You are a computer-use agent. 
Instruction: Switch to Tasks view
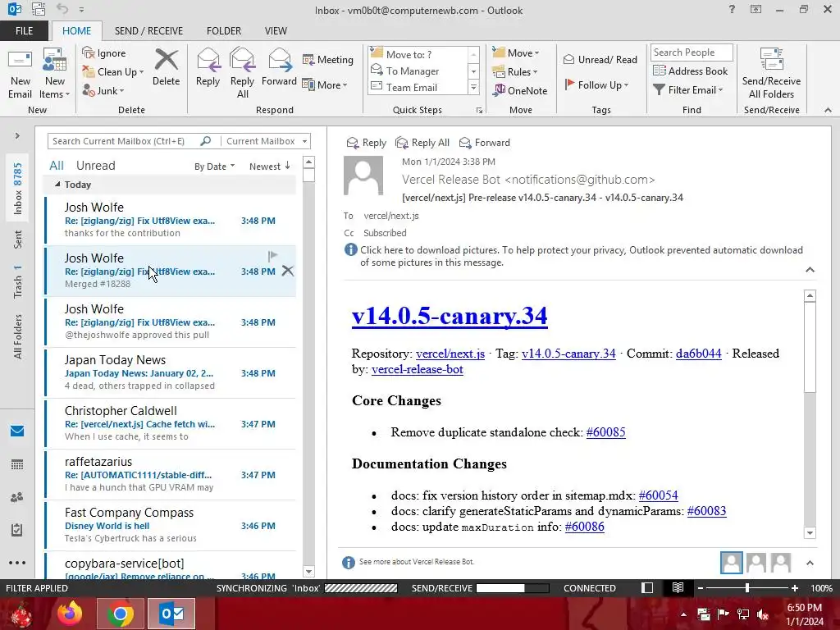[17, 530]
